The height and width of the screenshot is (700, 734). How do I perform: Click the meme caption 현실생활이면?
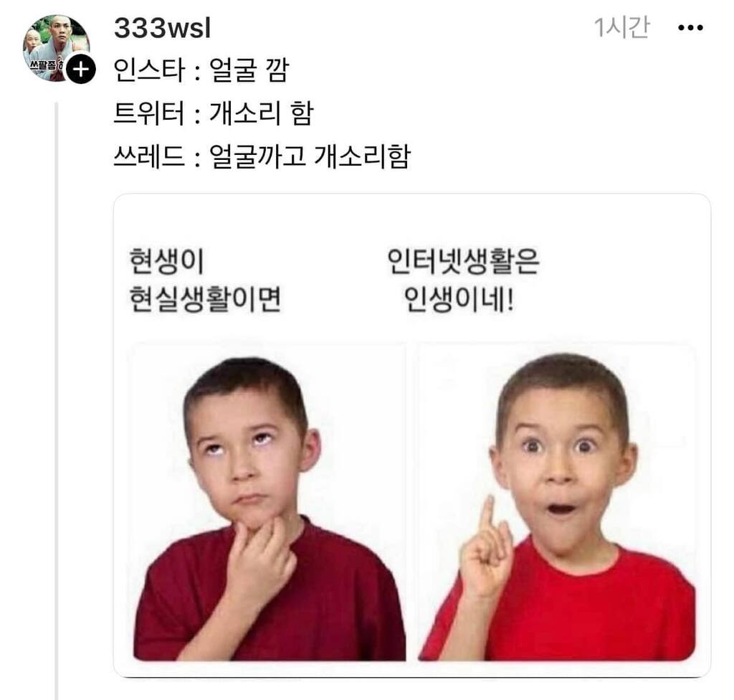click(x=205, y=299)
